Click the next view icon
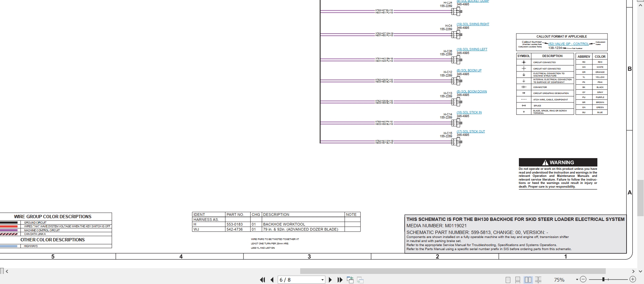Image resolution: width=644 pixels, height=284 pixels. point(360,280)
